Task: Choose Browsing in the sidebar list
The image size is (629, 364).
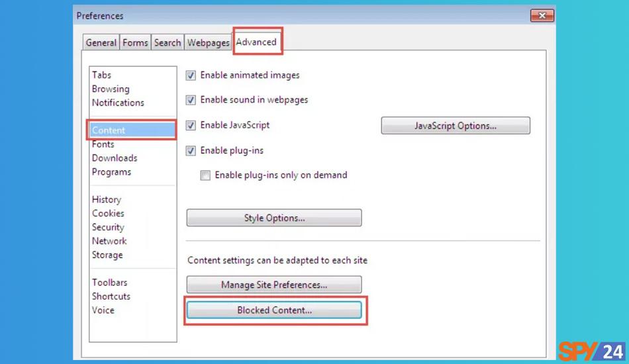Action: pyautogui.click(x=111, y=89)
